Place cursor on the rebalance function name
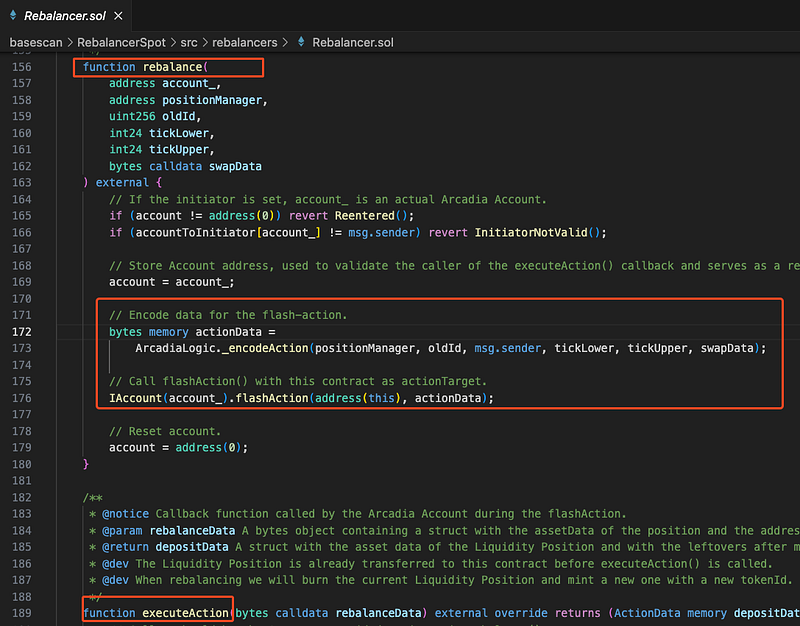This screenshot has width=800, height=626. [x=172, y=67]
